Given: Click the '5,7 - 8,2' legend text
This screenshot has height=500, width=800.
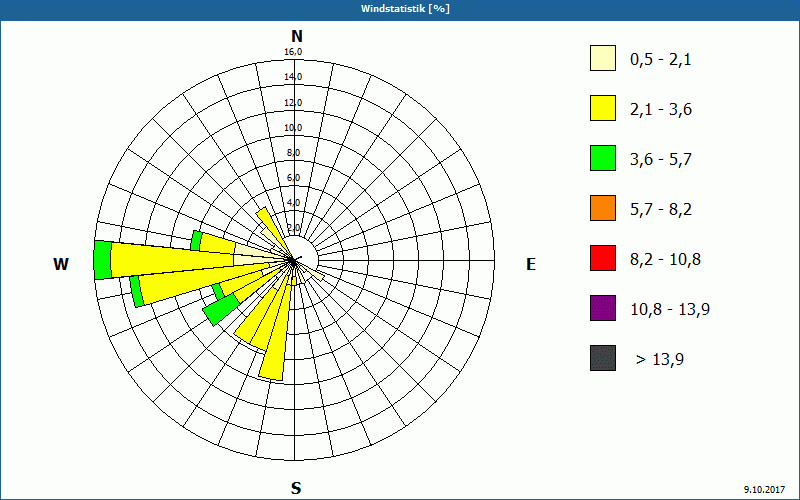Looking at the screenshot, I should (x=661, y=210).
